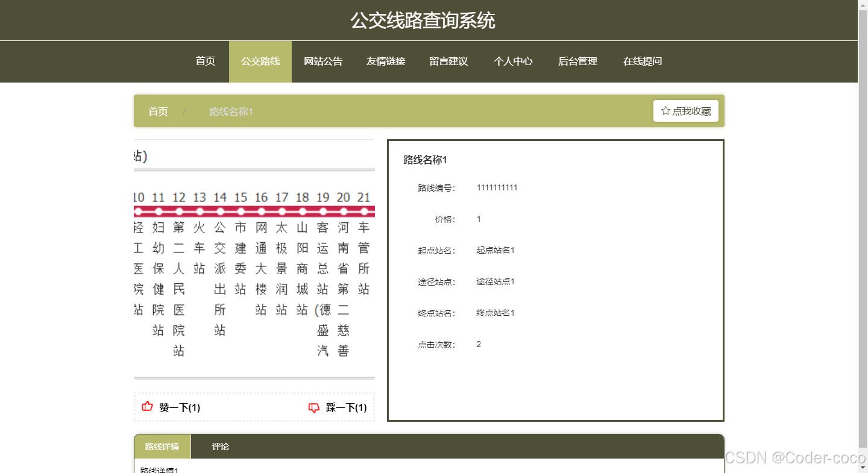Click the 首页 breadcrumb link
This screenshot has width=868, height=473.
pos(158,111)
